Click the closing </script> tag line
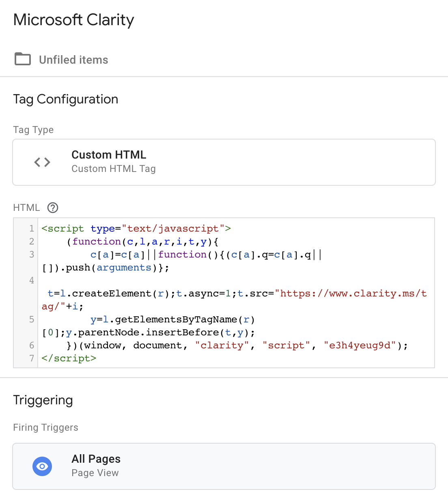This screenshot has height=498, width=448. pyautogui.click(x=69, y=358)
